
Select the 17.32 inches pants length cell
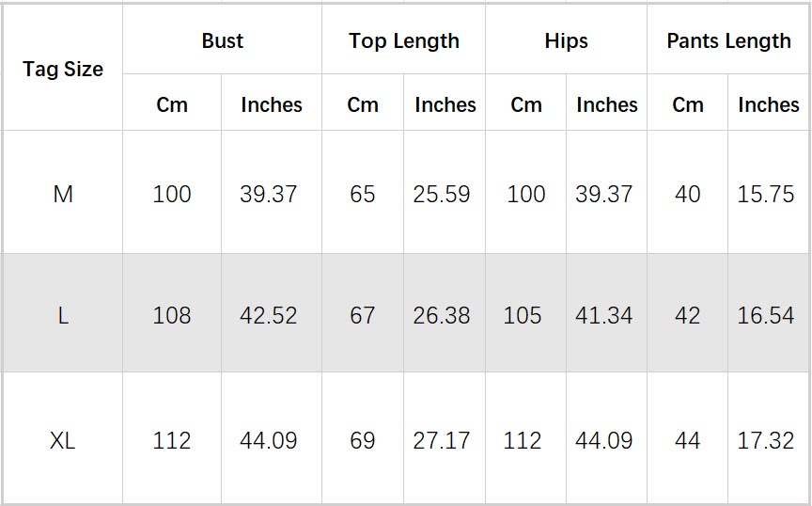click(x=766, y=439)
